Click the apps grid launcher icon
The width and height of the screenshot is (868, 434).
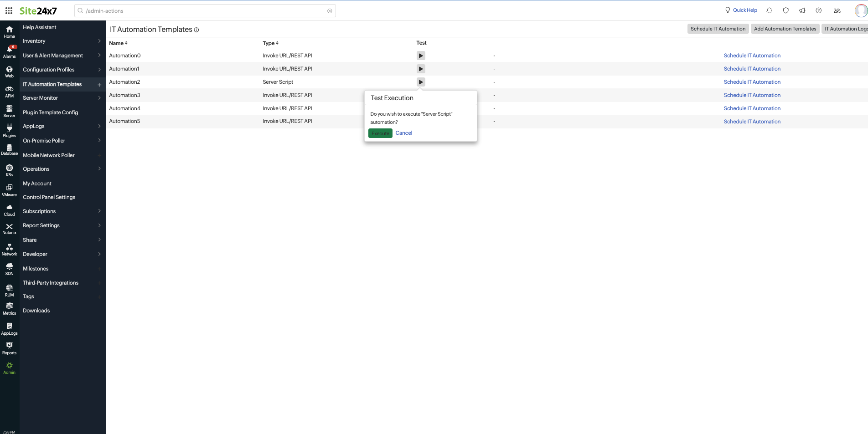[x=9, y=10]
